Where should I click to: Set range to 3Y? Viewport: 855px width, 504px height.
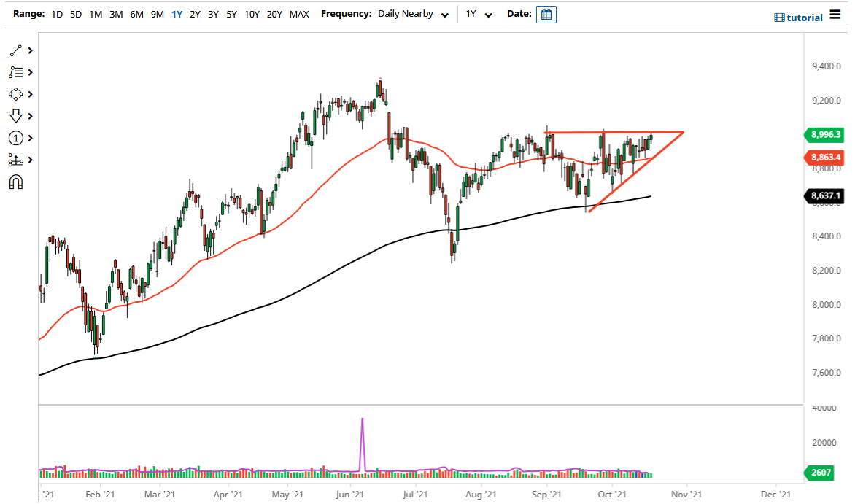pyautogui.click(x=213, y=14)
